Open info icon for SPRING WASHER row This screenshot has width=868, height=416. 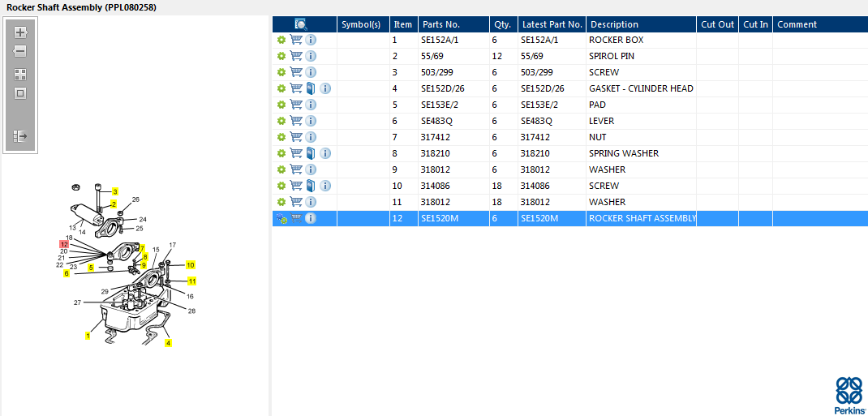pos(325,153)
